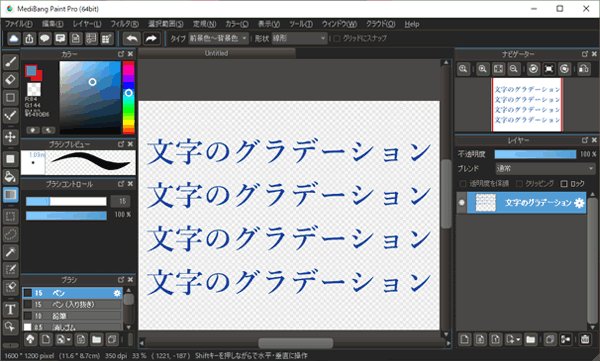Click the brush opacity slider showing 100 %

(66, 216)
